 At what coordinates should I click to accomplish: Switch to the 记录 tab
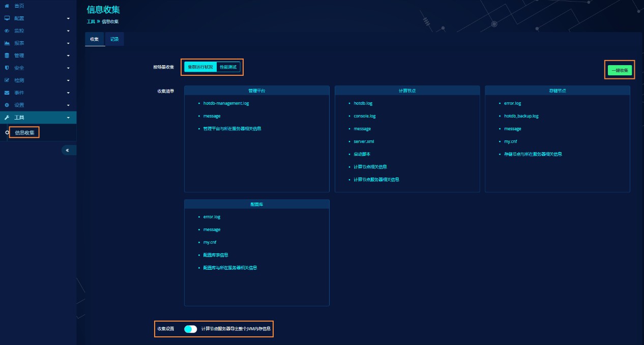click(114, 39)
